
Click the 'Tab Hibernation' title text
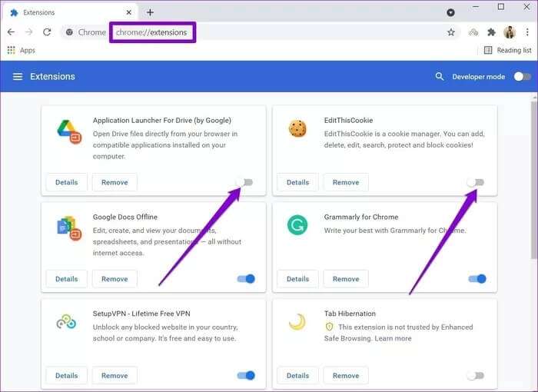point(350,314)
